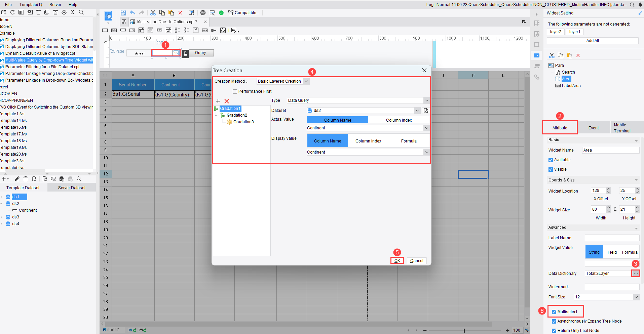
Task: Undo the last action
Action: point(132,12)
